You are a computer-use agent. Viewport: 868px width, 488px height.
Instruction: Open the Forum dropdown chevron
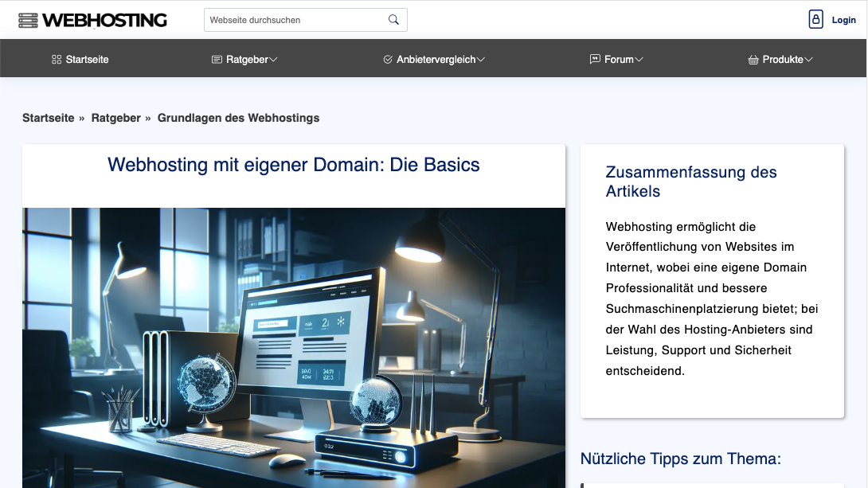[x=639, y=60]
